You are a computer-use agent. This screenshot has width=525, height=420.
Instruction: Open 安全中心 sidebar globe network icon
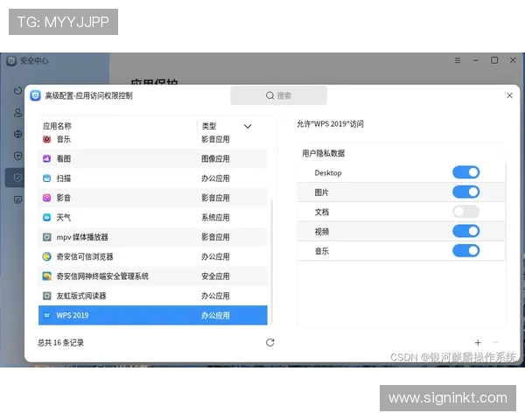point(18,134)
